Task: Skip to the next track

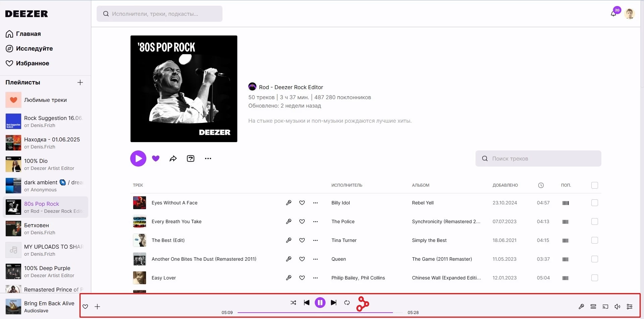Action: click(x=334, y=303)
